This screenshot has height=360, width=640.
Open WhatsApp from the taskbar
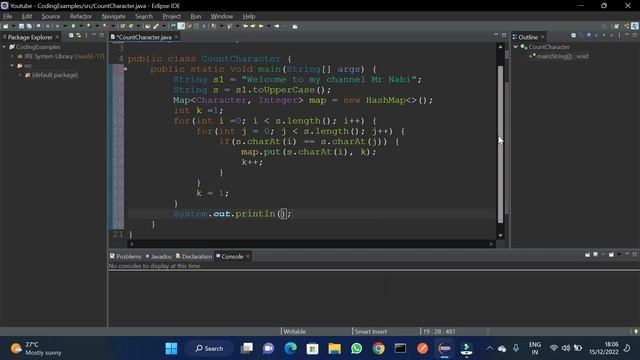pos(356,348)
